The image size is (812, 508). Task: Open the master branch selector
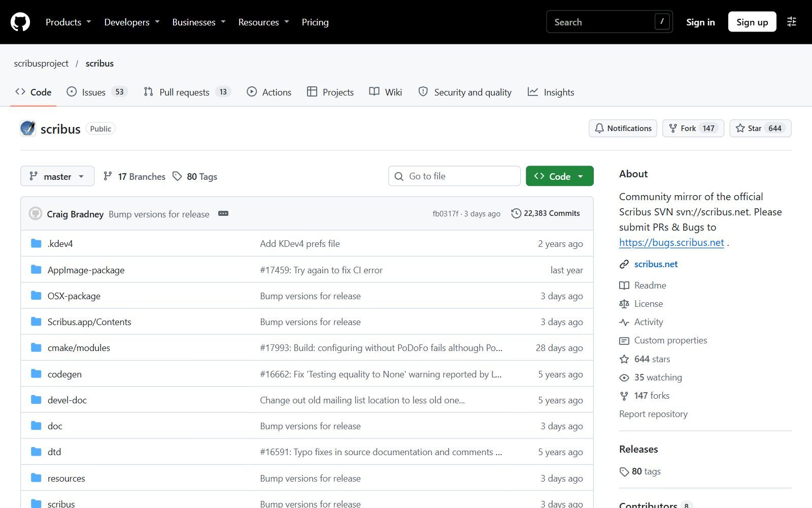(x=57, y=176)
